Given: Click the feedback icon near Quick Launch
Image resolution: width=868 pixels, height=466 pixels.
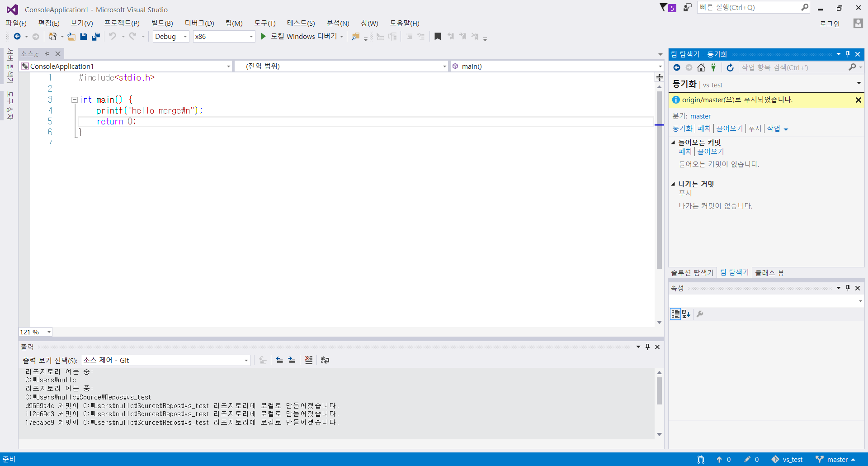Looking at the screenshot, I should (687, 7).
